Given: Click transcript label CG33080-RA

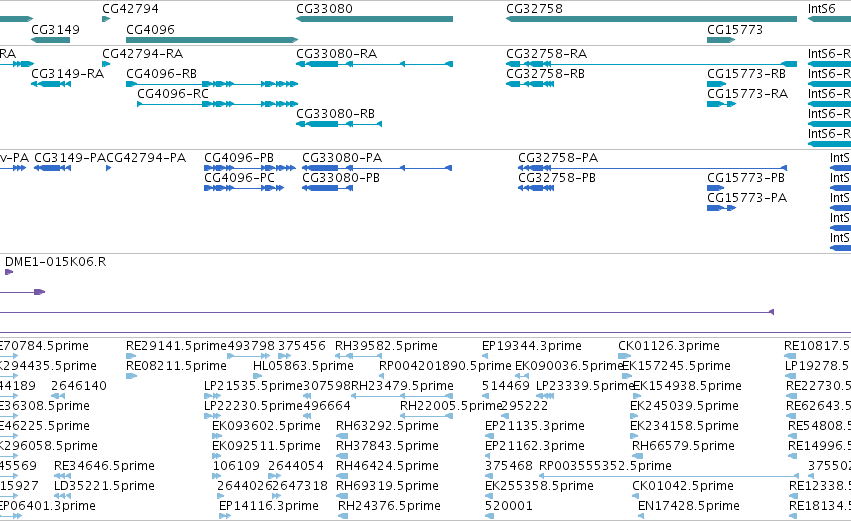Looking at the screenshot, I should (336, 54).
